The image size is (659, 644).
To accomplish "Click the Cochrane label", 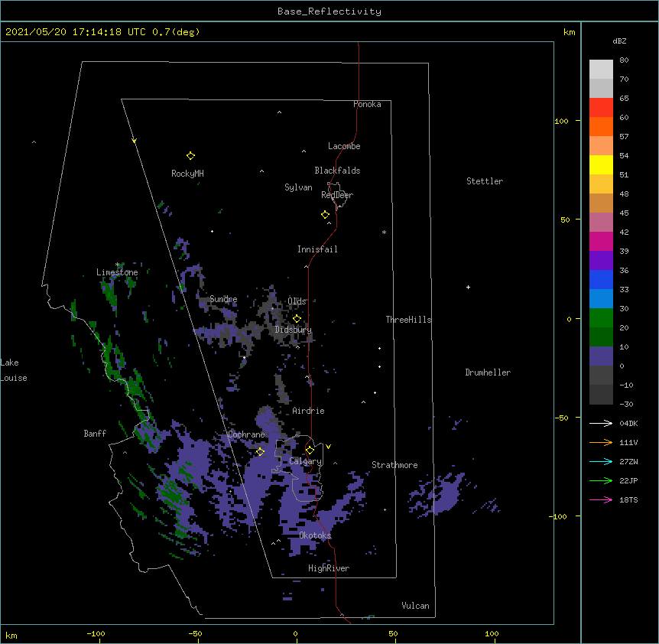I will click(x=246, y=434).
